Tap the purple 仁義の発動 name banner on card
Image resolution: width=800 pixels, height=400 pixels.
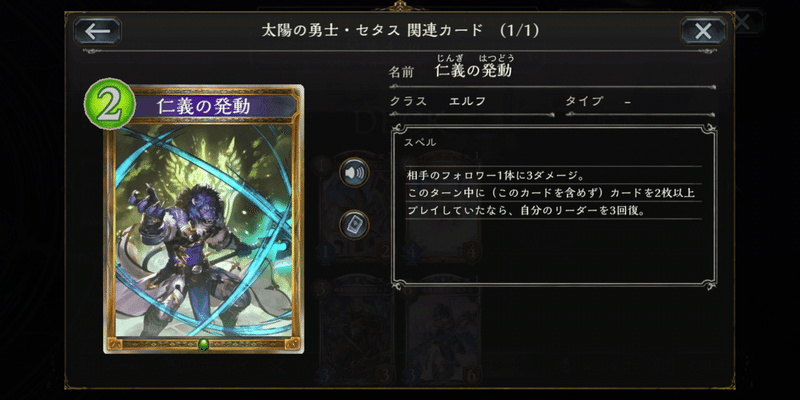click(x=212, y=106)
